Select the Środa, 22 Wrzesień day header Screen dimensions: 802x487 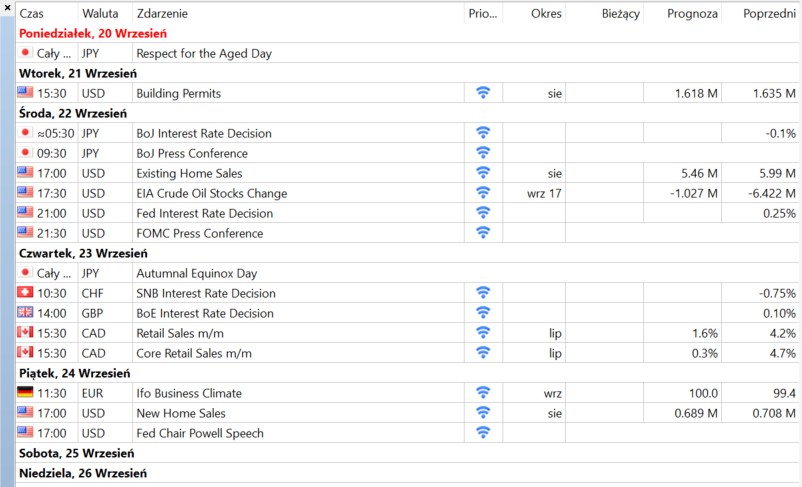pos(73,114)
